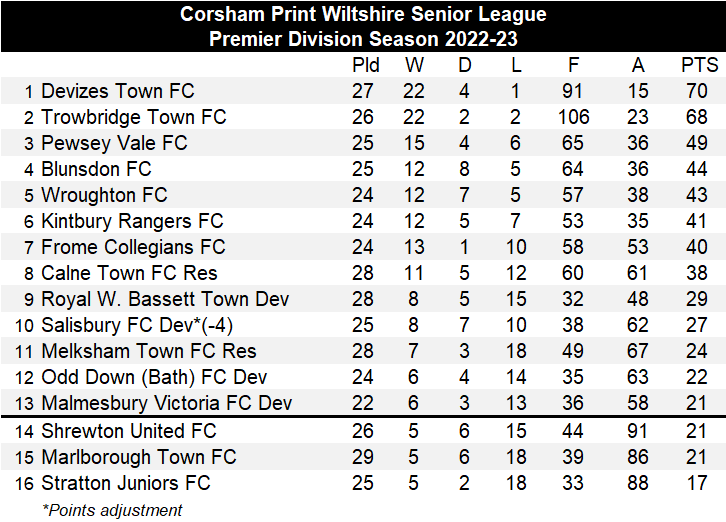Select the Pewsey Vale FC team name

point(114,143)
